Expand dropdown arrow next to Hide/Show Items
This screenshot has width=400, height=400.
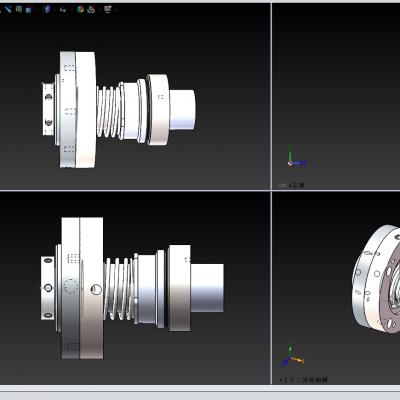point(72,10)
